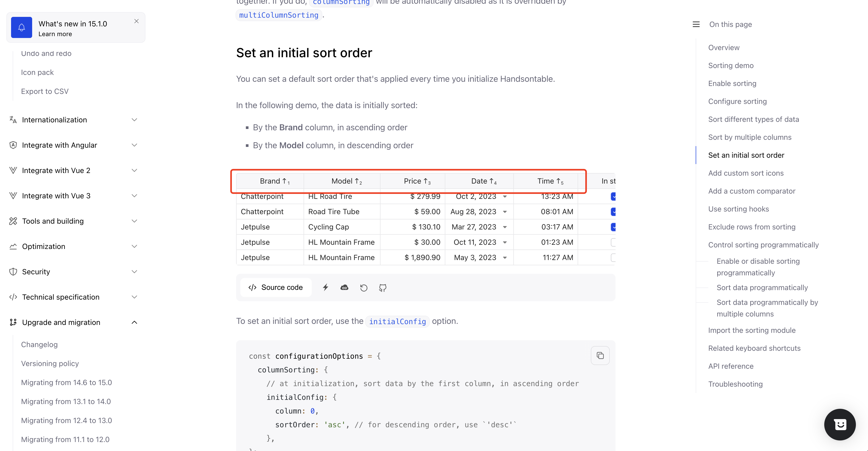Open the demo via the lightning bolt icon
This screenshot has height=451, width=868.
[x=325, y=287]
